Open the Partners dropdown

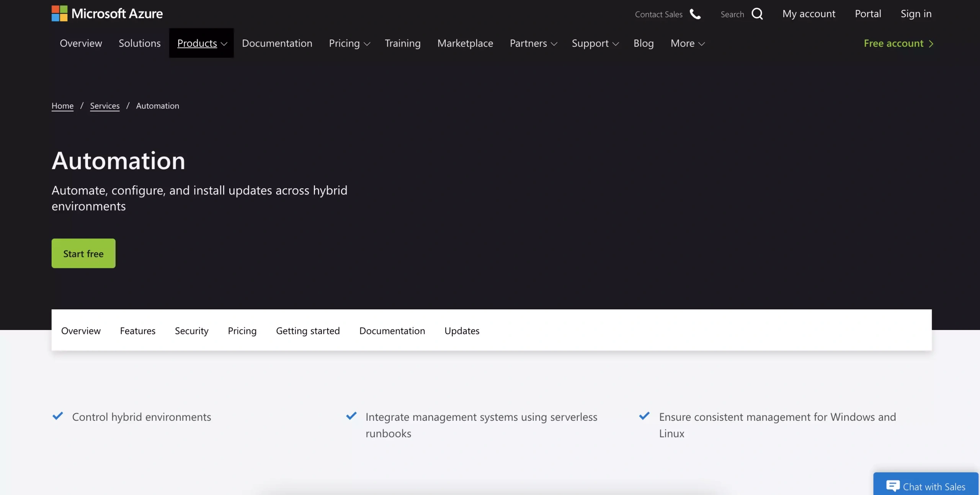click(533, 43)
